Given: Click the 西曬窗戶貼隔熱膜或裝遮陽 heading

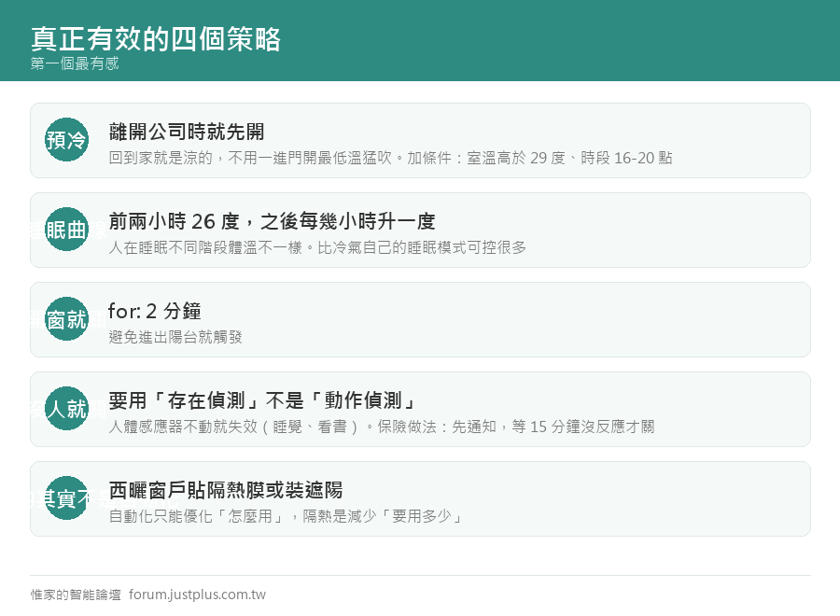Looking at the screenshot, I should 226,490.
